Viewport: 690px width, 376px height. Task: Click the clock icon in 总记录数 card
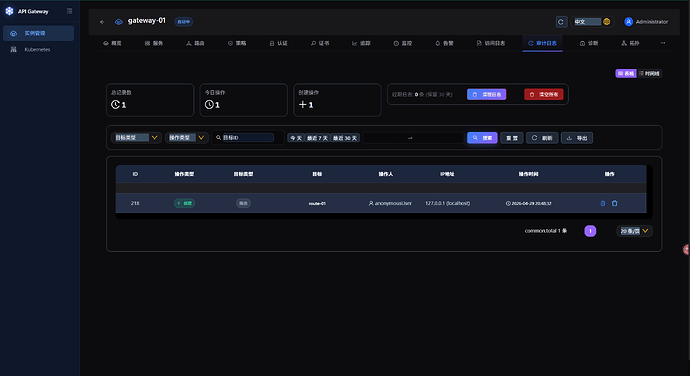point(115,104)
